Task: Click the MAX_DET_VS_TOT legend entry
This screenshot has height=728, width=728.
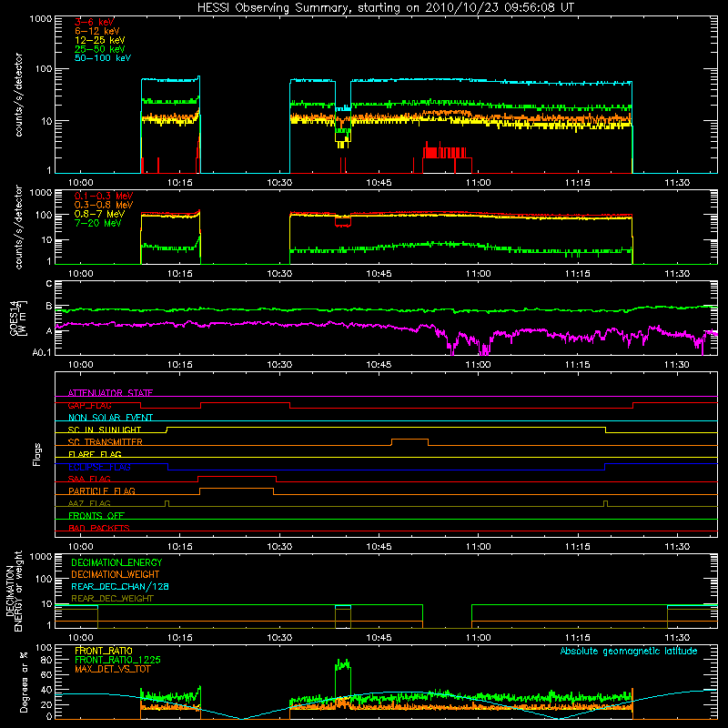Action: (x=112, y=669)
